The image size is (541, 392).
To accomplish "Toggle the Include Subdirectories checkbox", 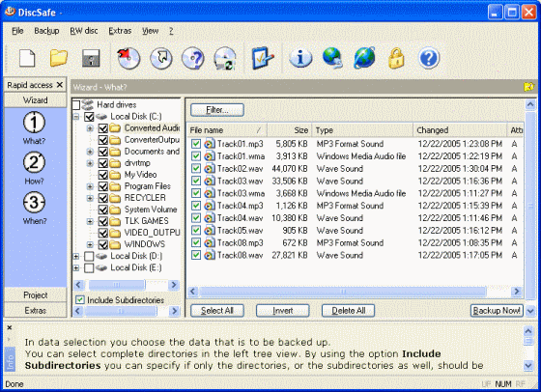I will 80,300.
